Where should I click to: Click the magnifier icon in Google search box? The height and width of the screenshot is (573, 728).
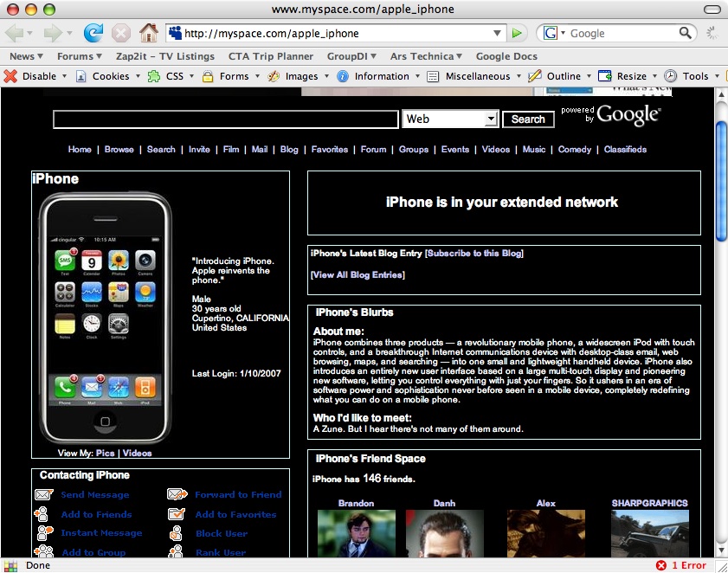point(686,33)
